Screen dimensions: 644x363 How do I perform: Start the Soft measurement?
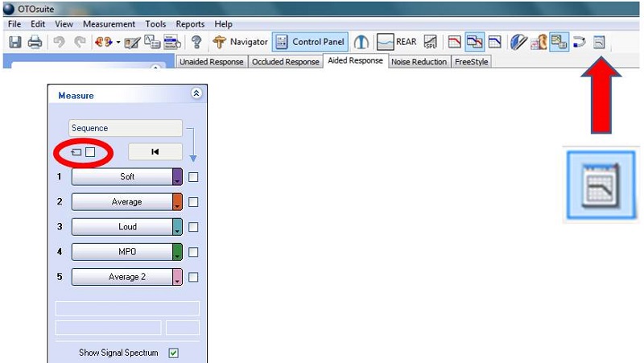pos(122,176)
